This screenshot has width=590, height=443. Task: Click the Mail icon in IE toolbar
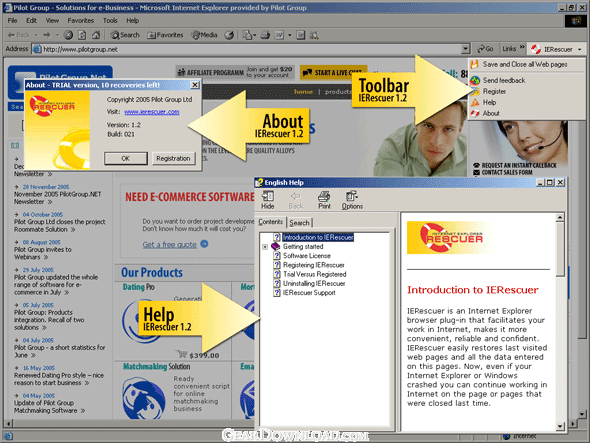click(247, 35)
